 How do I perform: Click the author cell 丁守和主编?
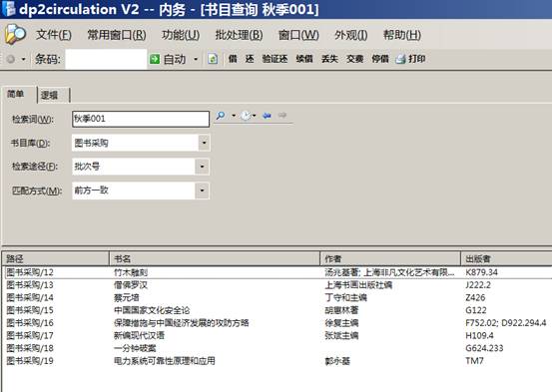[x=345, y=297]
